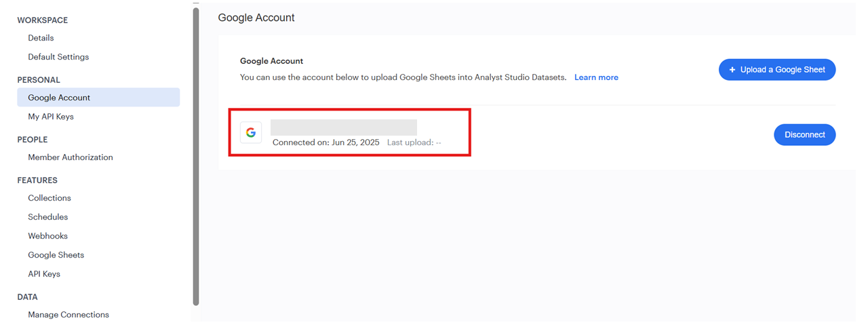The height and width of the screenshot is (331, 868).
Task: Click the Last upload status text
Action: coord(414,142)
